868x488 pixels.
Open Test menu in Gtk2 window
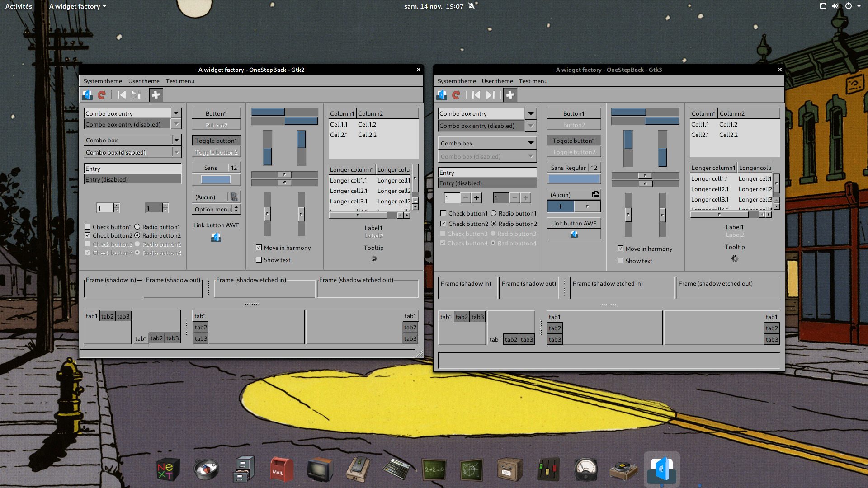pos(180,81)
